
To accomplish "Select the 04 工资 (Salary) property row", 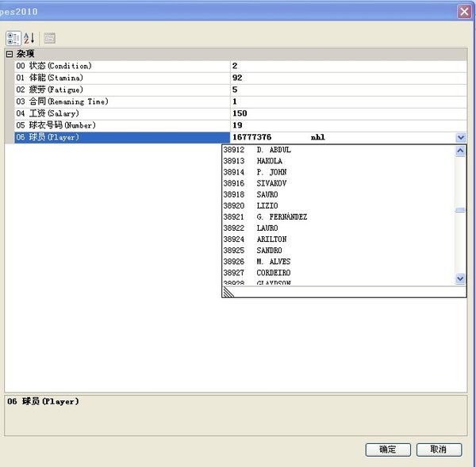I will coord(122,113).
